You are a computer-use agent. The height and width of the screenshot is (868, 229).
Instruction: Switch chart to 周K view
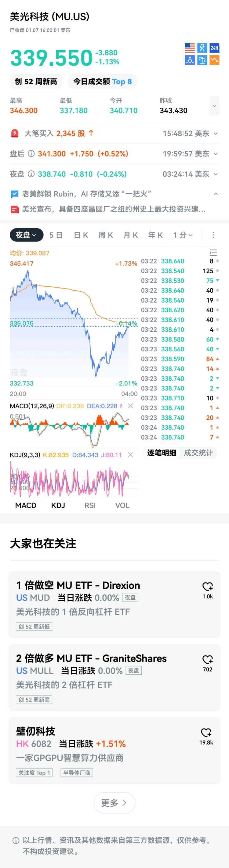(x=106, y=235)
